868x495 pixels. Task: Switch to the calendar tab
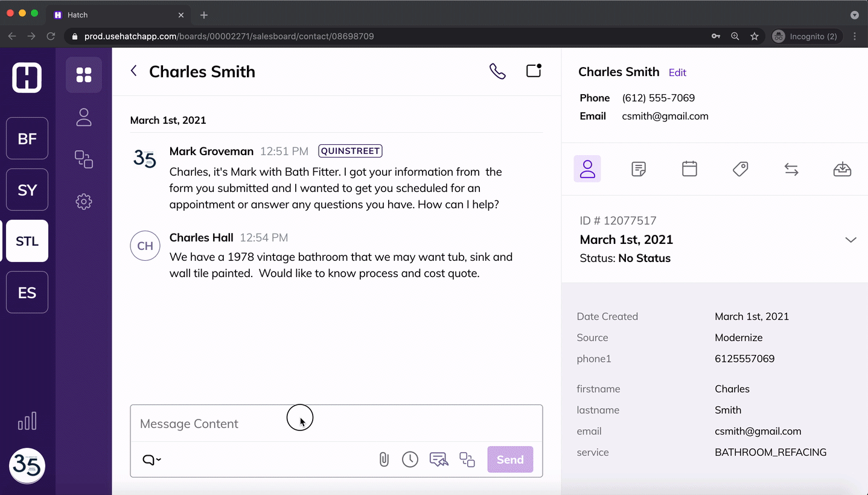[x=689, y=169]
